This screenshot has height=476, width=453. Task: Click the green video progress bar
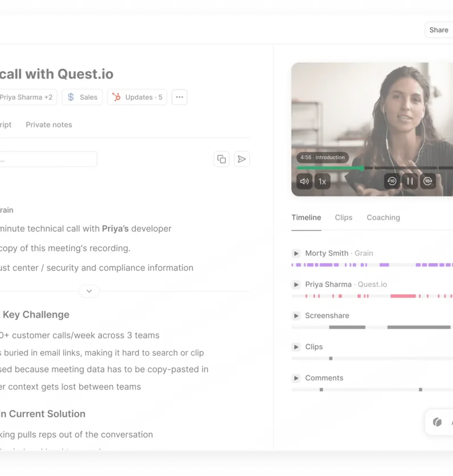coord(330,168)
